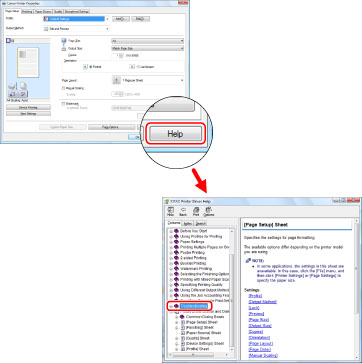362x363 pixels.
Task: Switch to the Finishing tab
Action: [x=27, y=11]
